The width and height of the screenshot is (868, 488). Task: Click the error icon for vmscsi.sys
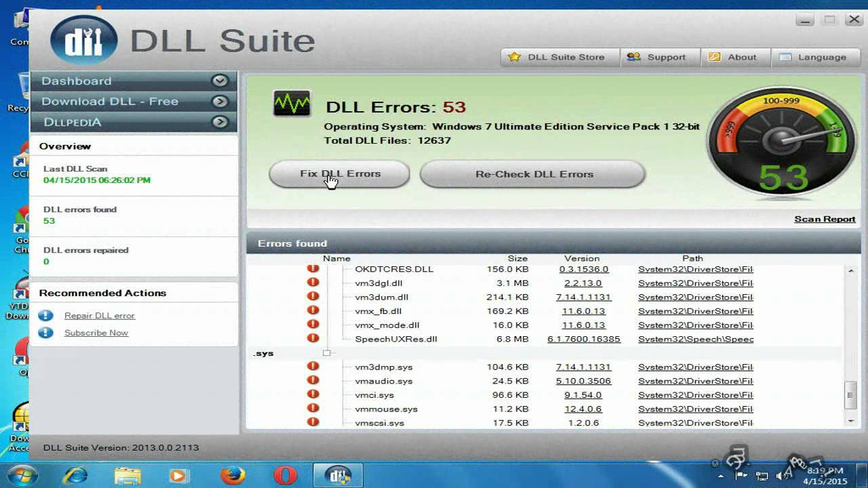click(x=313, y=422)
